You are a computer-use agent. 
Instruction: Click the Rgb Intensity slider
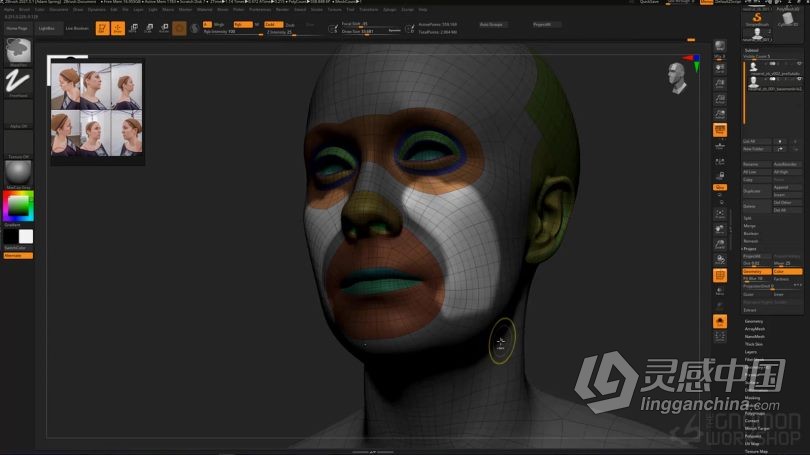coord(232,32)
